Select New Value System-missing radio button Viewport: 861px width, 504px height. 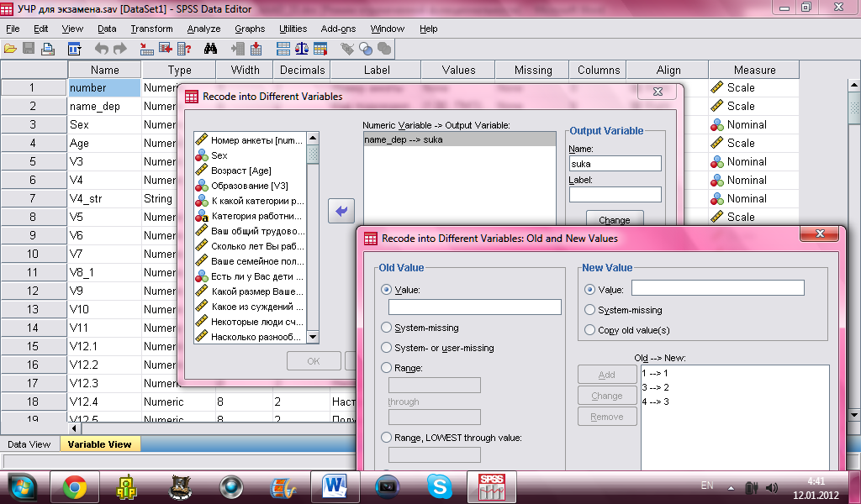589,310
